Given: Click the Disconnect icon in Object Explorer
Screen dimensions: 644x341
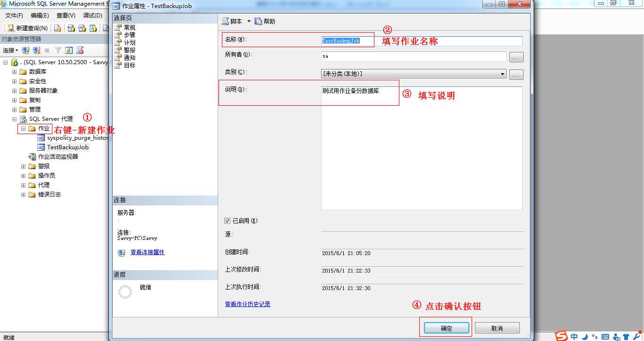Looking at the screenshot, I should pyautogui.click(x=36, y=50).
